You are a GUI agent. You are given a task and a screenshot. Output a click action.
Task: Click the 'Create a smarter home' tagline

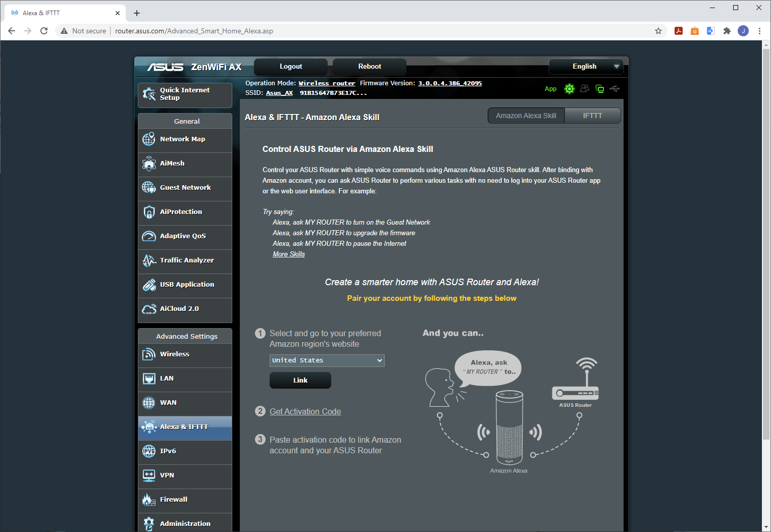pos(432,282)
